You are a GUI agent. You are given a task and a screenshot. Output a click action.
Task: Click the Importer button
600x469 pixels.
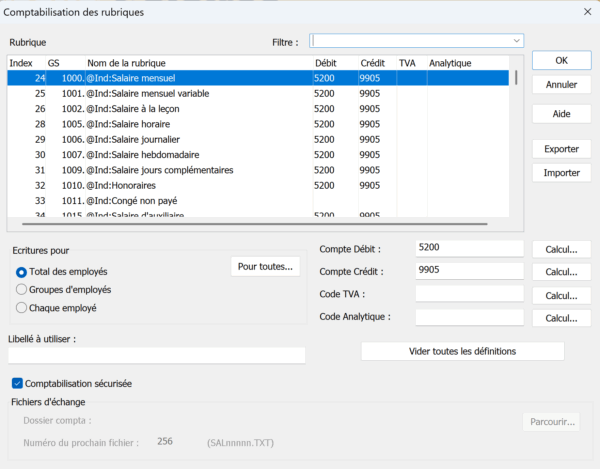click(x=561, y=173)
